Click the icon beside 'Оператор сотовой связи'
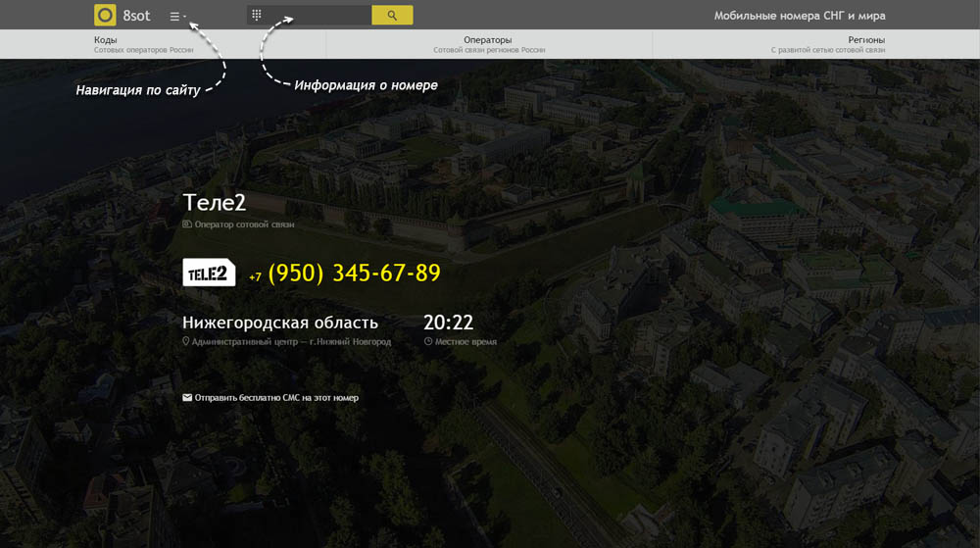 point(187,224)
